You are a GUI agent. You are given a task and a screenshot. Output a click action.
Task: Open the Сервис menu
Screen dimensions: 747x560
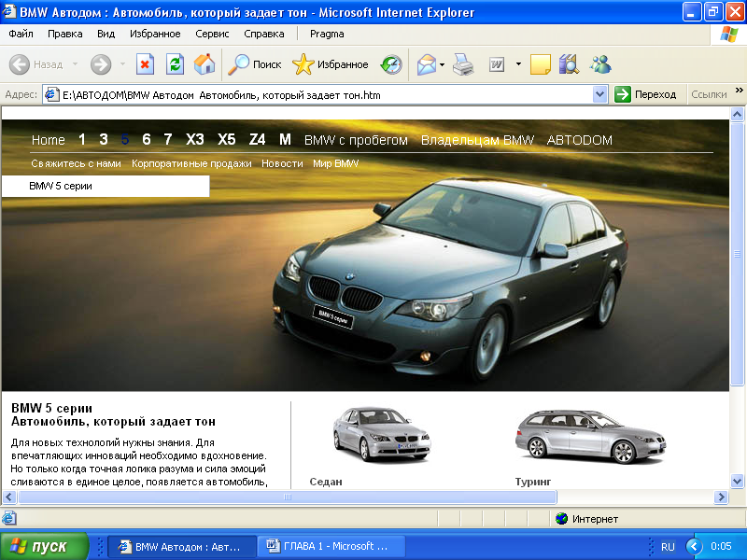(212, 34)
